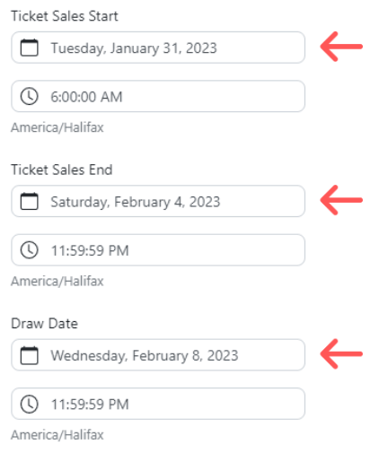The image size is (388, 453).
Task: Click the red arrow beside February 8 date
Action: [x=341, y=354]
